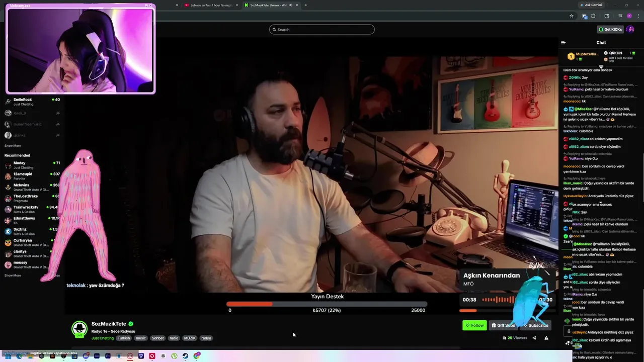
Task: Open 12amcupid in Recommended
Action: pyautogui.click(x=32, y=176)
